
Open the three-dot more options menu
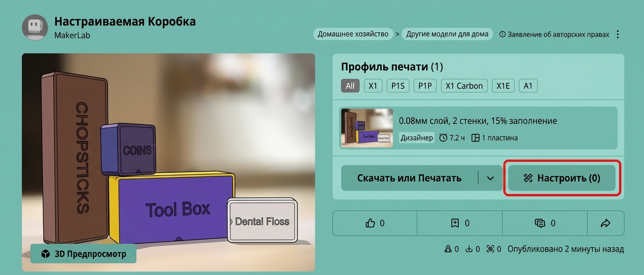(618, 34)
